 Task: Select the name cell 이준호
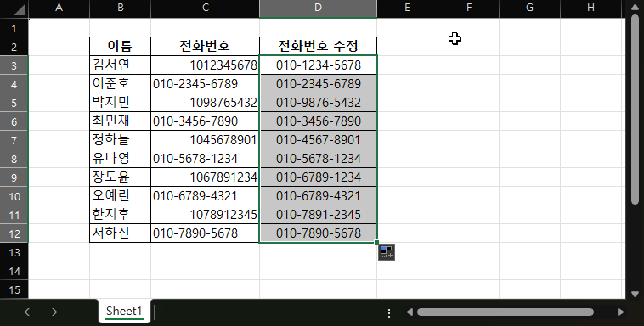pos(121,84)
